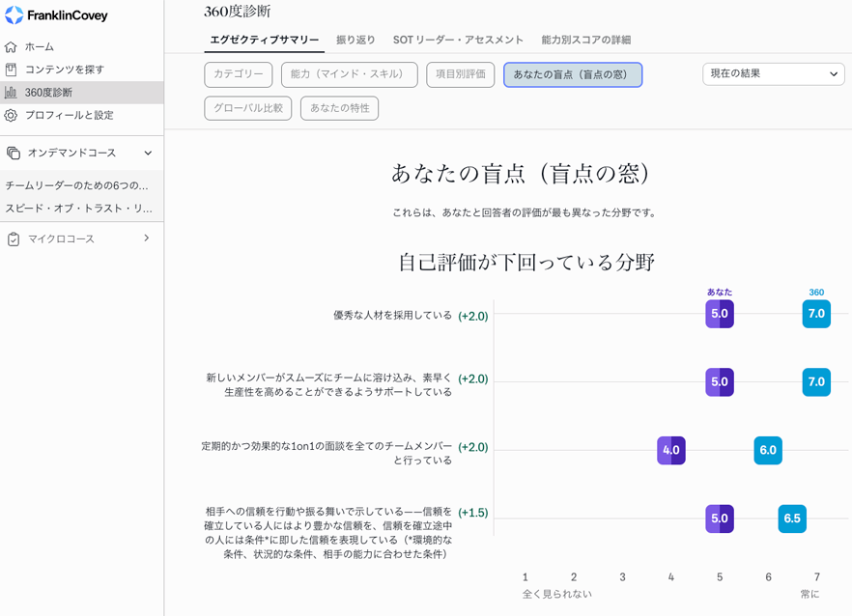852x616 pixels.
Task: Open the スピード・オブ・トラスト course link
Action: pyautogui.click(x=79, y=208)
